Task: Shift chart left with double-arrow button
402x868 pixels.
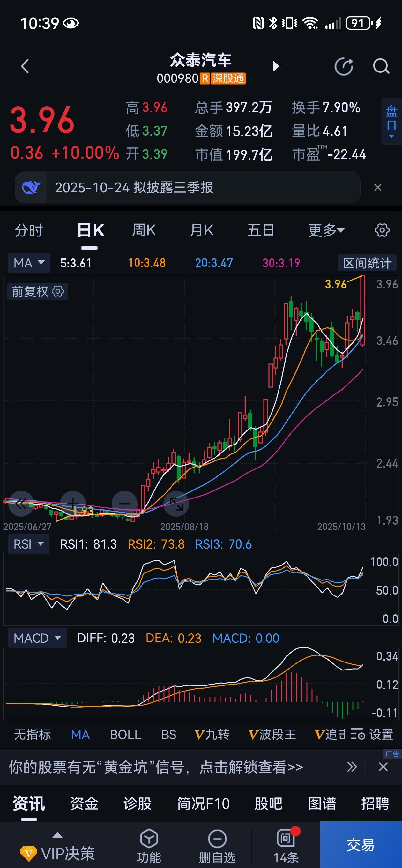Action: [x=21, y=504]
